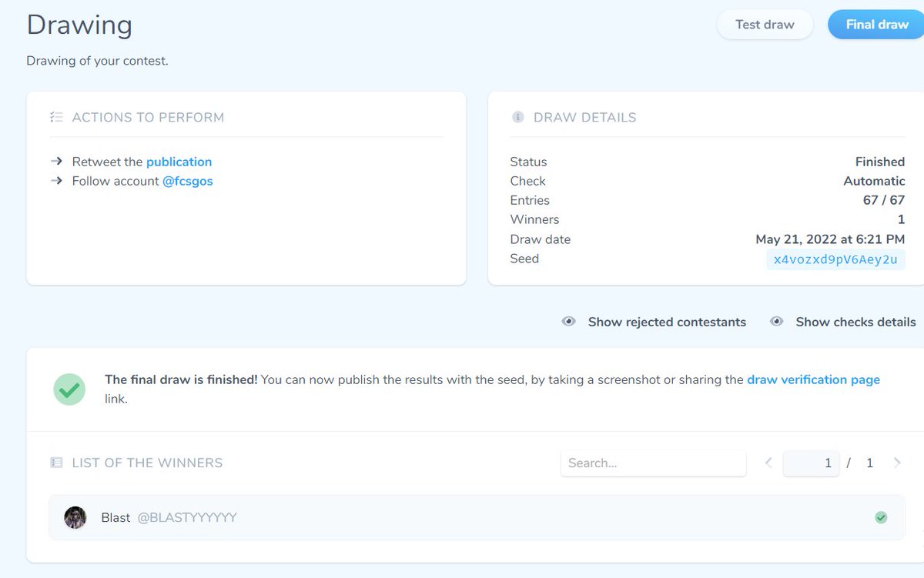
Task: Click the Actions to Perform checklist icon
Action: pyautogui.click(x=55, y=118)
